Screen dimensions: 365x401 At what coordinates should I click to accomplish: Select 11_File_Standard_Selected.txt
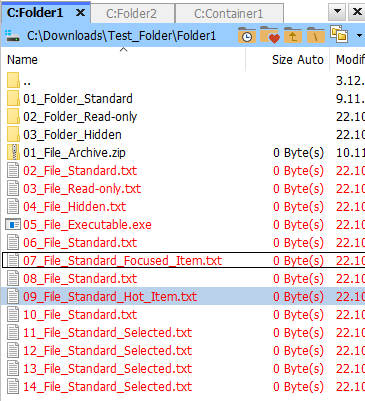[x=107, y=333]
